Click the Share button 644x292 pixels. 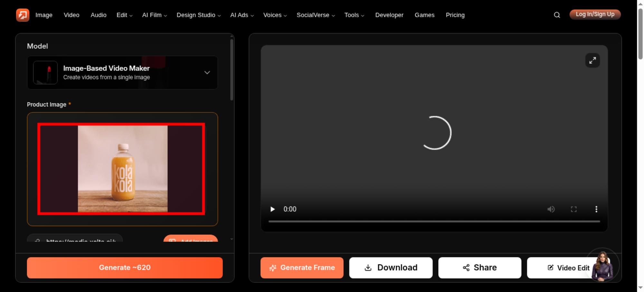(480, 268)
